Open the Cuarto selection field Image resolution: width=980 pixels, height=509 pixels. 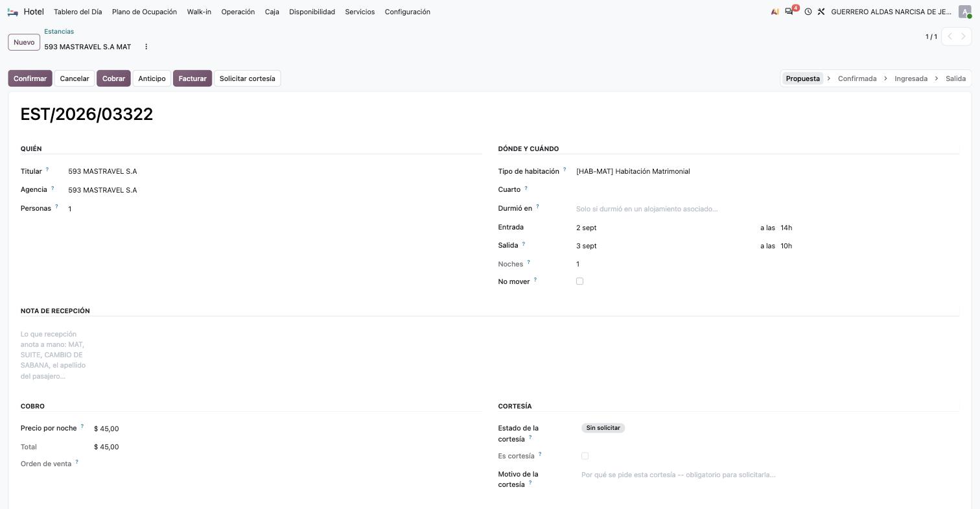coord(767,190)
